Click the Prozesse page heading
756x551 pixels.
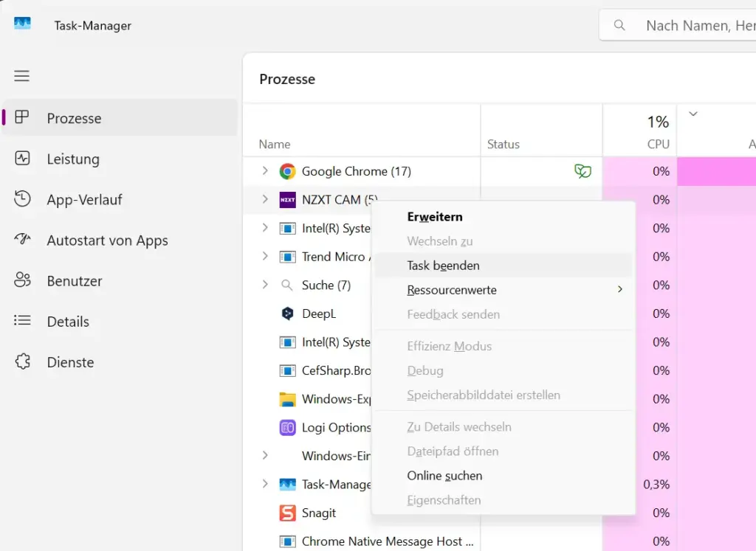point(287,79)
